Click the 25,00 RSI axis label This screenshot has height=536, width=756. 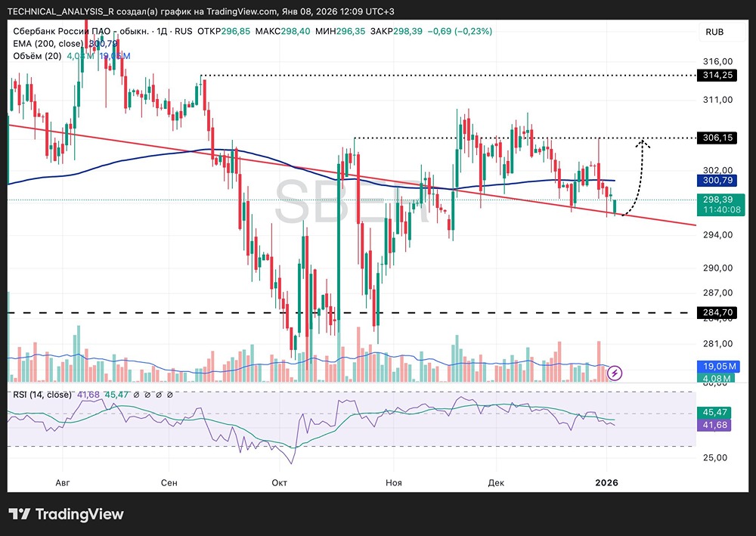point(715,458)
